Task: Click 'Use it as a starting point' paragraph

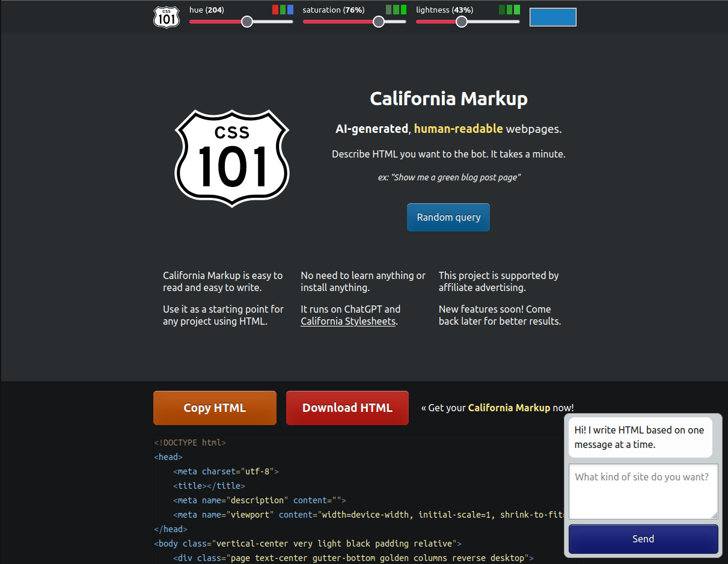Action: point(223,315)
